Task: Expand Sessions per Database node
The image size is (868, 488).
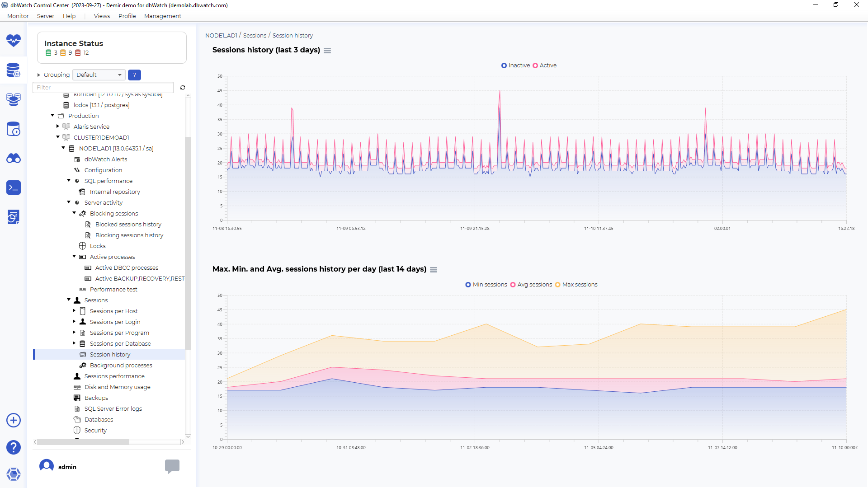Action: coord(74,343)
